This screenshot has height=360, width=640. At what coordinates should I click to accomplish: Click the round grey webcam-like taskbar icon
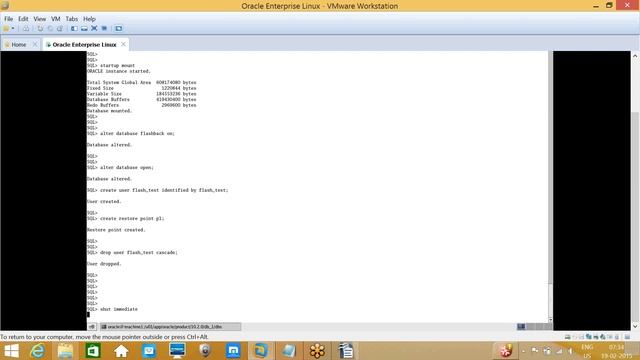click(205, 351)
